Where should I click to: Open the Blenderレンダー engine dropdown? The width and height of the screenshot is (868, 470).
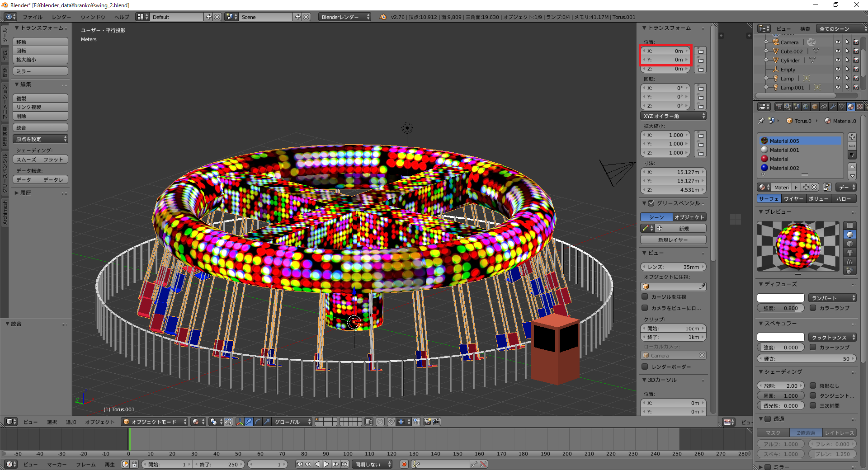pos(344,17)
